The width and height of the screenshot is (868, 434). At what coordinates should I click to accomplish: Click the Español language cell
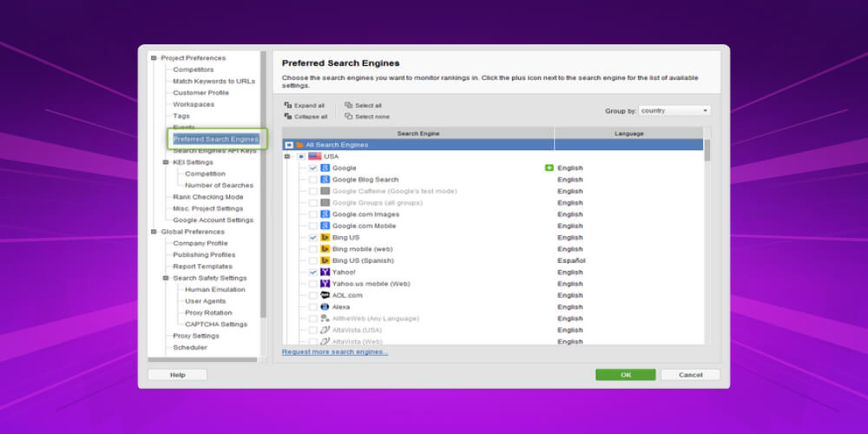571,260
